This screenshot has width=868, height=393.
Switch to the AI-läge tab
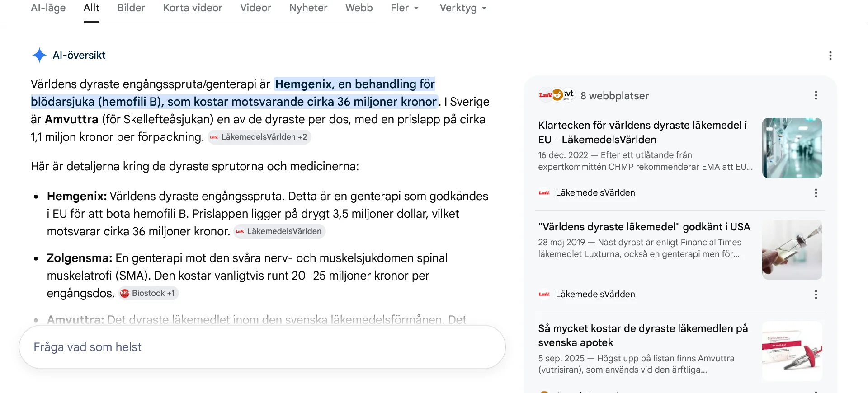[x=48, y=8]
